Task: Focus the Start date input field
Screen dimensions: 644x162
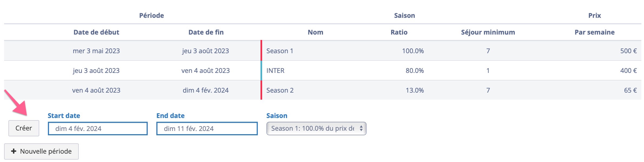Action: coord(98,129)
